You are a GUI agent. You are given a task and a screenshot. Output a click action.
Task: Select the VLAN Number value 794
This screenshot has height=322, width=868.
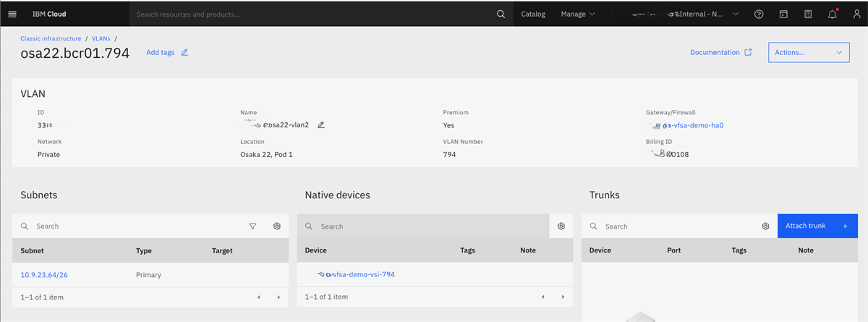click(449, 154)
